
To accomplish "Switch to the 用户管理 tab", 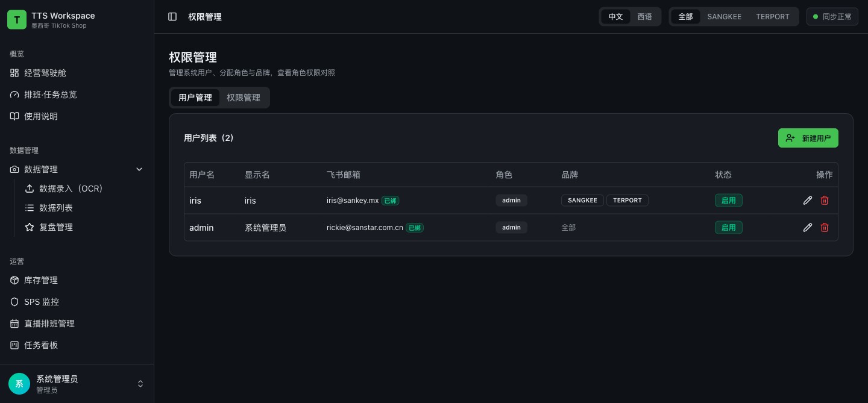I will (195, 98).
